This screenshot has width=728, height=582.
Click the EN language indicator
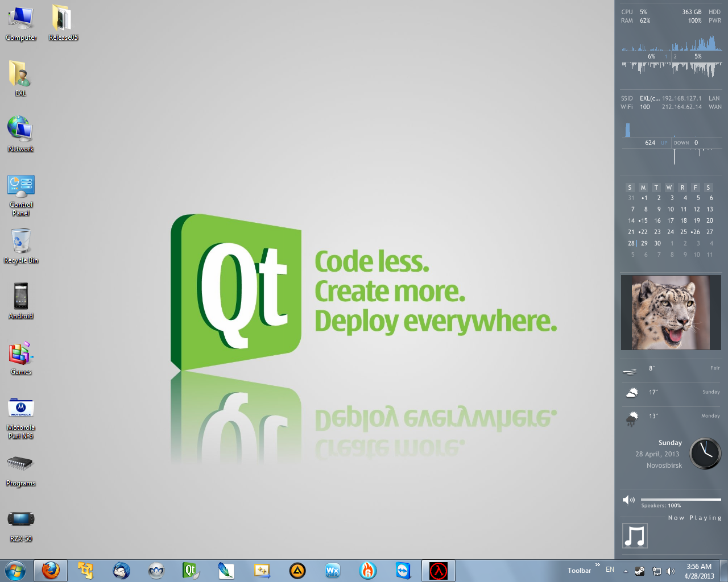[610, 569]
